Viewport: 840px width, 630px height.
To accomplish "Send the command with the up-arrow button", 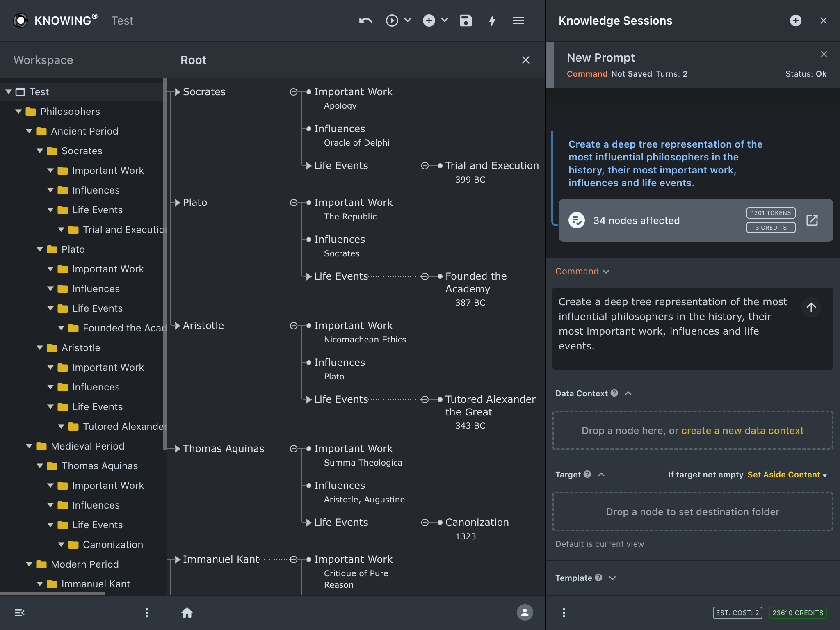I will pos(811,307).
